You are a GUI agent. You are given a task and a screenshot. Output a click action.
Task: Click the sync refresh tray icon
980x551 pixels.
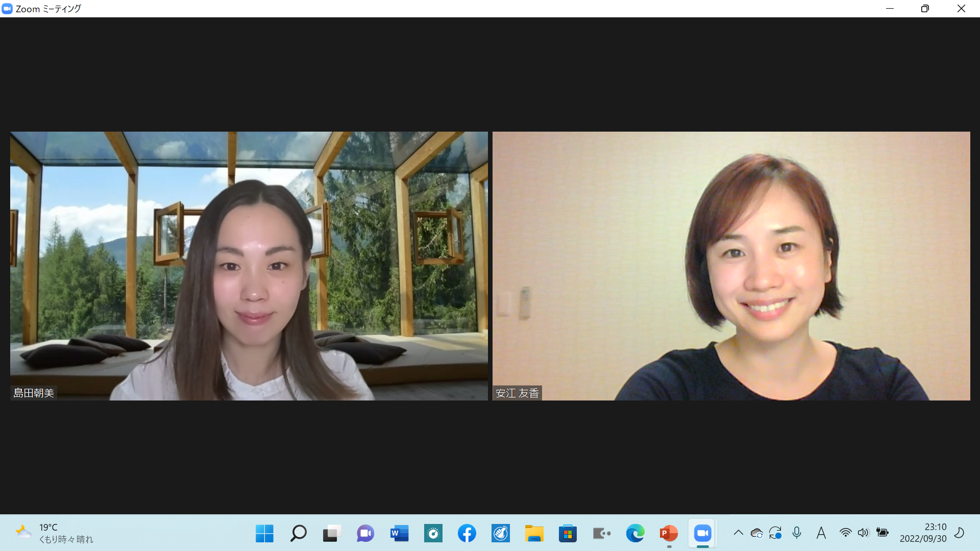point(775,533)
